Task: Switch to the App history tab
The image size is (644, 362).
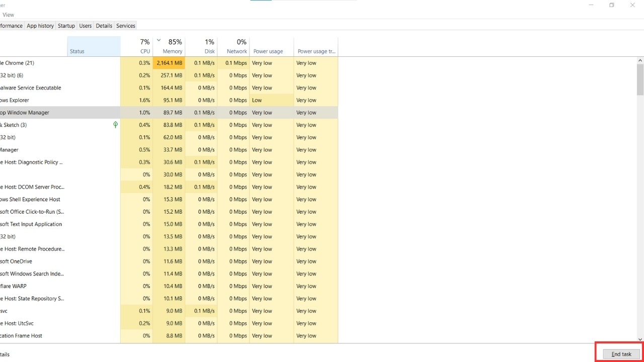Action: (40, 26)
